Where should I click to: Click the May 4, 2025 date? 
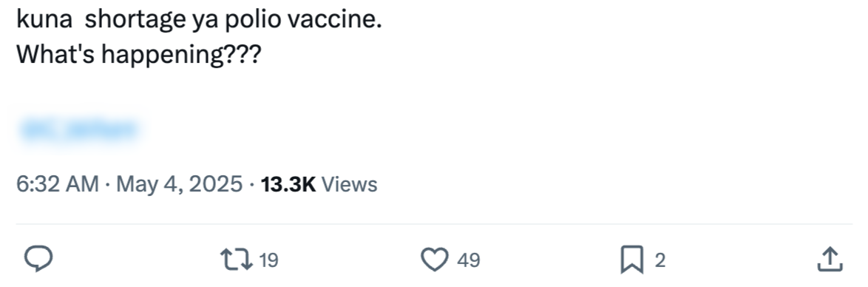(x=180, y=184)
